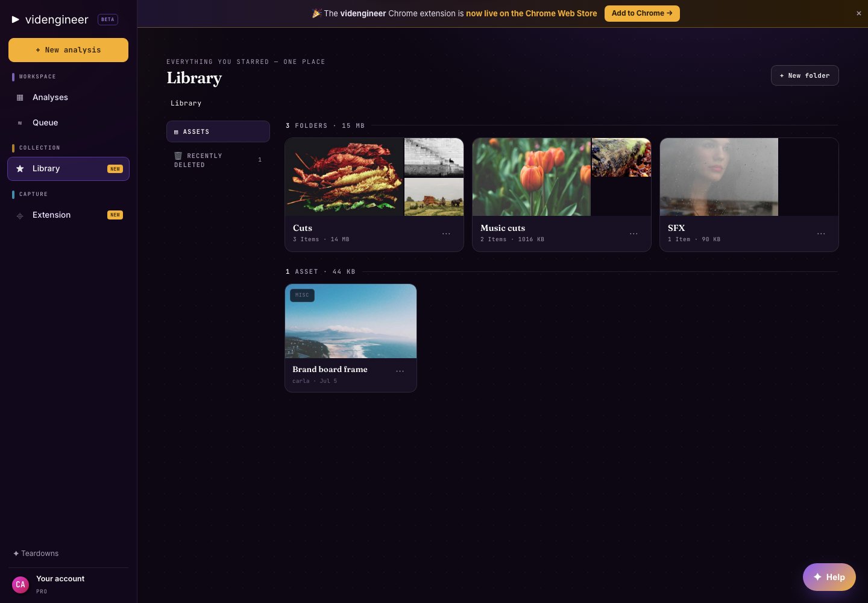Image resolution: width=868 pixels, height=603 pixels.
Task: Click the Library breadcrumb
Action: [186, 103]
